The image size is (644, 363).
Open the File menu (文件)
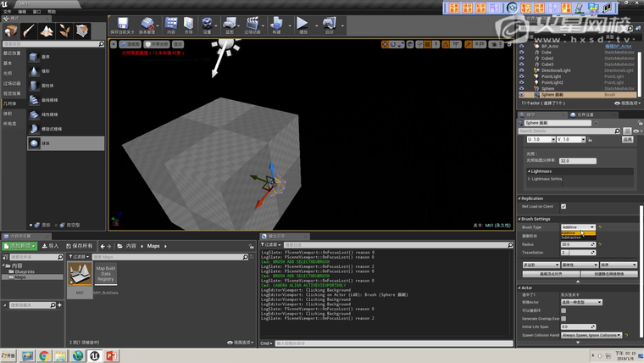click(7, 12)
